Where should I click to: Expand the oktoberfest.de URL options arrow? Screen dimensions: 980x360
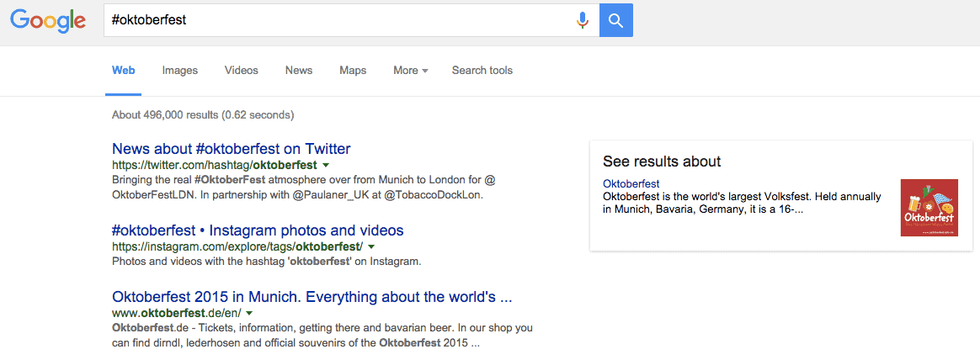[x=248, y=313]
